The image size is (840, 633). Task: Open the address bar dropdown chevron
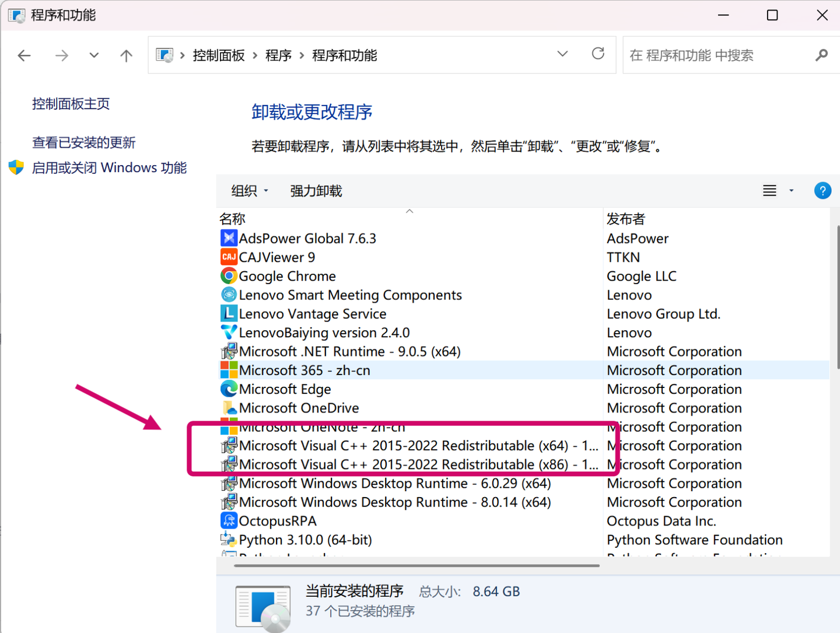[562, 53]
